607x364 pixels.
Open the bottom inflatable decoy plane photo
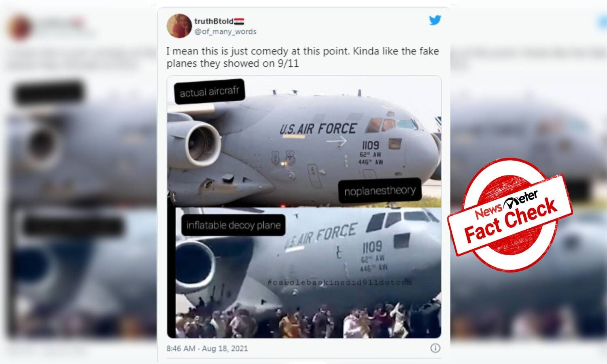308,273
